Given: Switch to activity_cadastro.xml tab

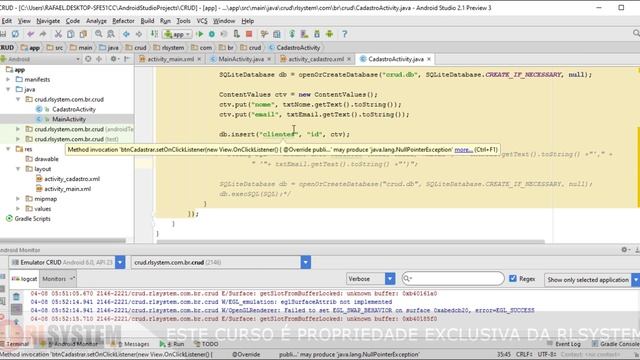Looking at the screenshot, I should [x=316, y=59].
